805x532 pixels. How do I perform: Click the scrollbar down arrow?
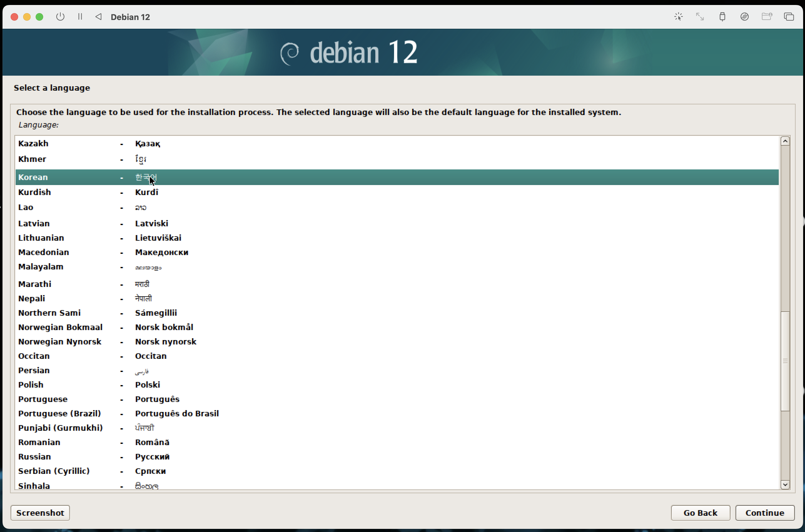pyautogui.click(x=785, y=485)
